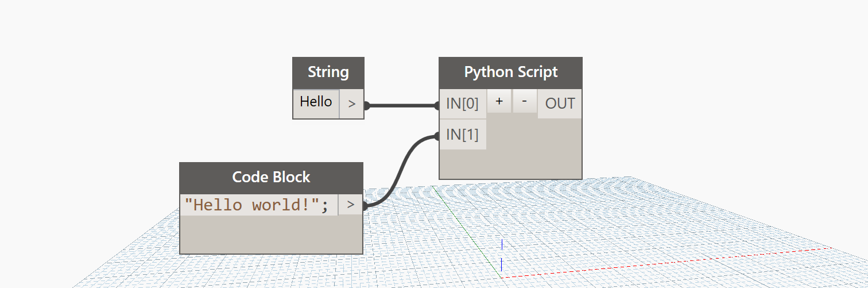This screenshot has height=288, width=868.
Task: Click the blue Z-axis marker at origin
Action: (x=502, y=244)
